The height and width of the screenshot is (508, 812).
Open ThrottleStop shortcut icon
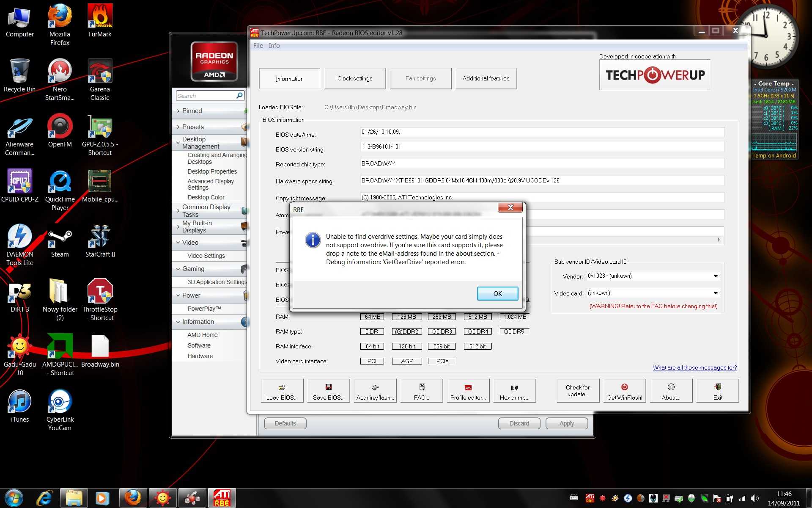pyautogui.click(x=100, y=300)
